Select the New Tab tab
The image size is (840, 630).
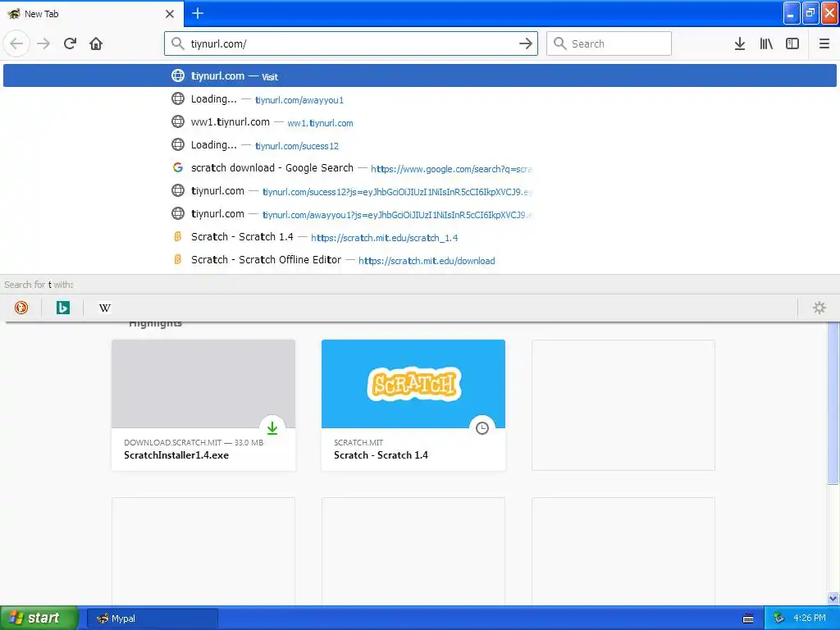click(91, 14)
